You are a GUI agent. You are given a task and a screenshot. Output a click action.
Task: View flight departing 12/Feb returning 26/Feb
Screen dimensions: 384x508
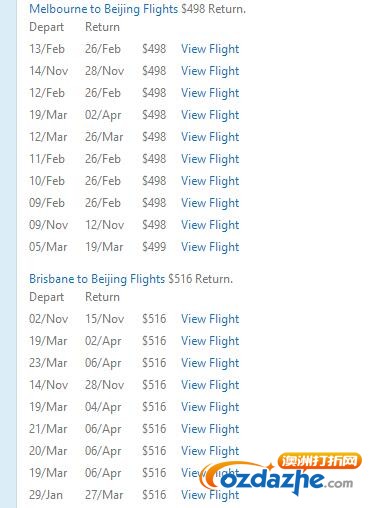click(x=210, y=93)
